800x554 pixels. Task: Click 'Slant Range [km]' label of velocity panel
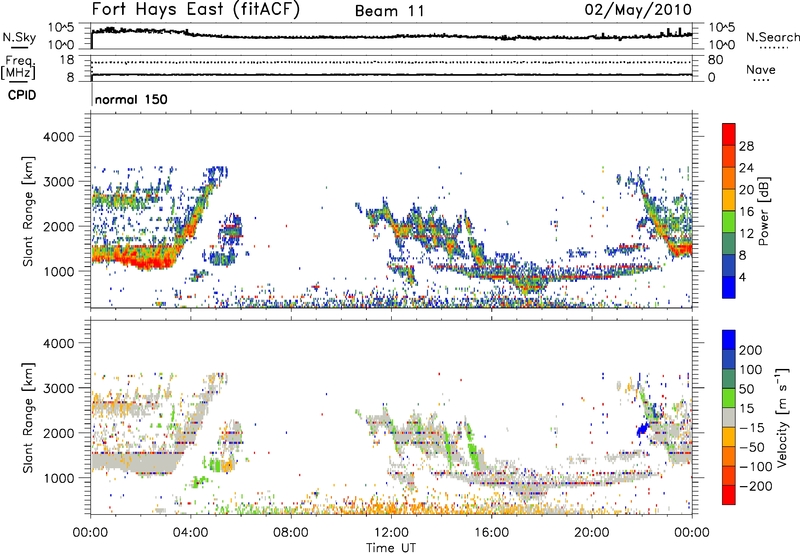pyautogui.click(x=28, y=417)
